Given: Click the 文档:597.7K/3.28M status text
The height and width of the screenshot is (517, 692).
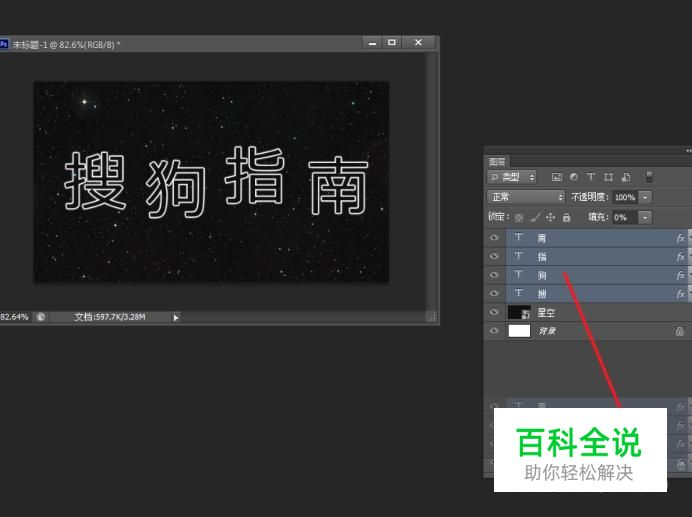Looking at the screenshot, I should point(110,317).
